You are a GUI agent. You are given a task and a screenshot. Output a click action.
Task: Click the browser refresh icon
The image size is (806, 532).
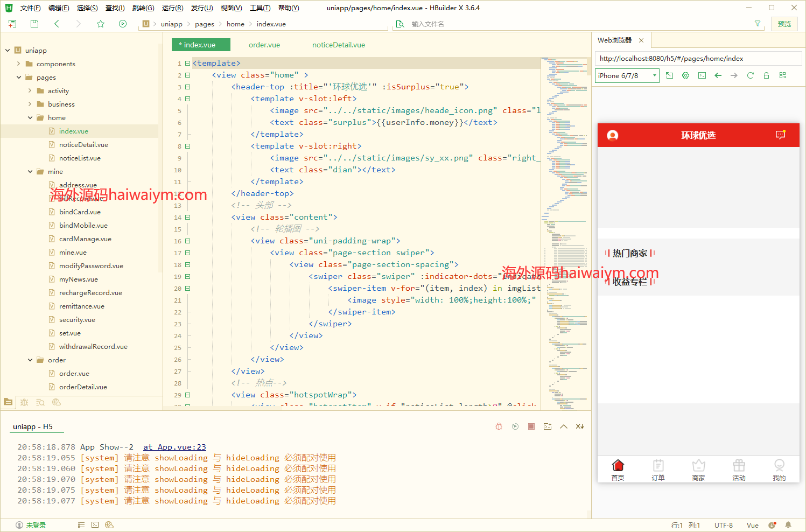[750, 75]
